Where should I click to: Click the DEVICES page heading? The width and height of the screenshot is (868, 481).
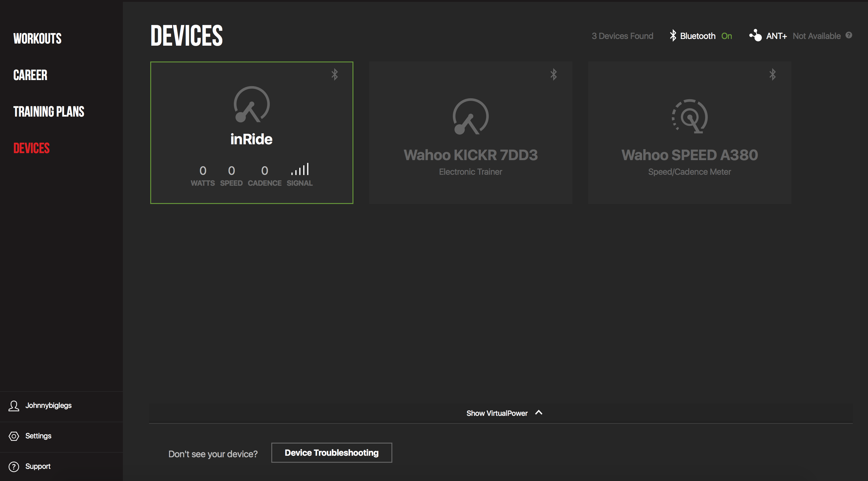[187, 35]
